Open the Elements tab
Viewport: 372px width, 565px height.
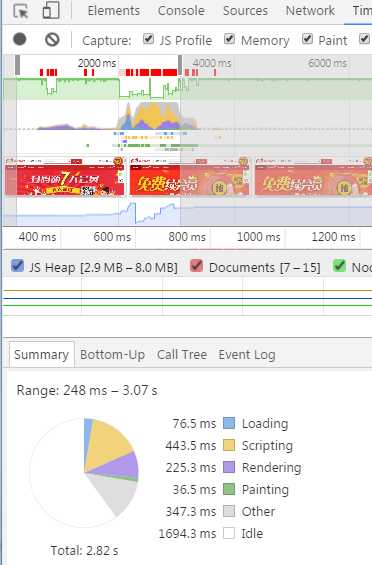pos(114,11)
